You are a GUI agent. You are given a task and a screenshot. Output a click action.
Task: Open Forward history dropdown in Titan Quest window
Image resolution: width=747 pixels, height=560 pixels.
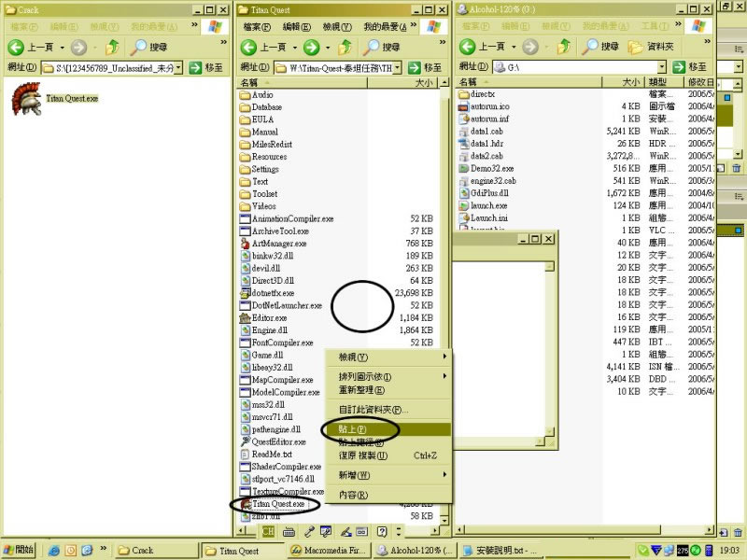[x=328, y=48]
